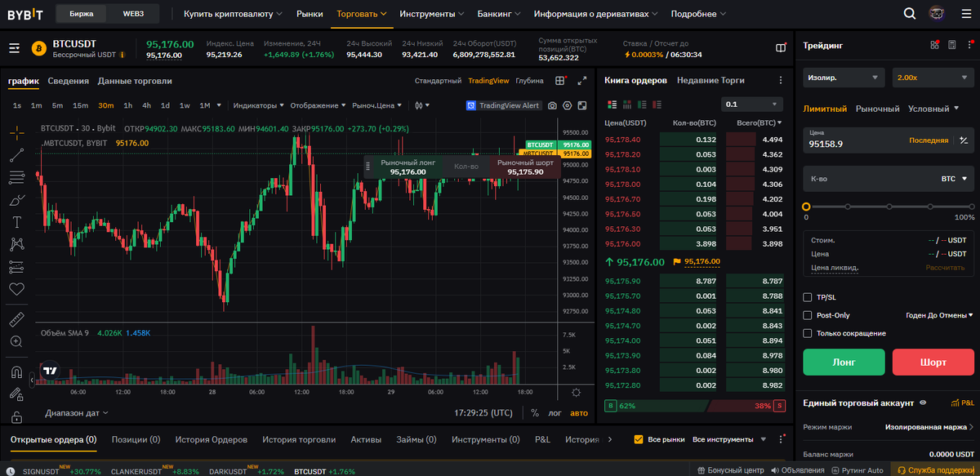Open the Годен До Отмены dropdown

pyautogui.click(x=940, y=315)
